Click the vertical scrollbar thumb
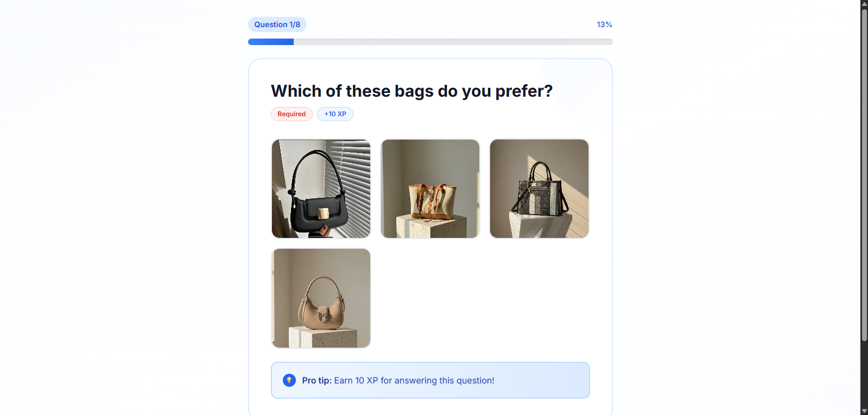The image size is (868, 415). click(864, 175)
